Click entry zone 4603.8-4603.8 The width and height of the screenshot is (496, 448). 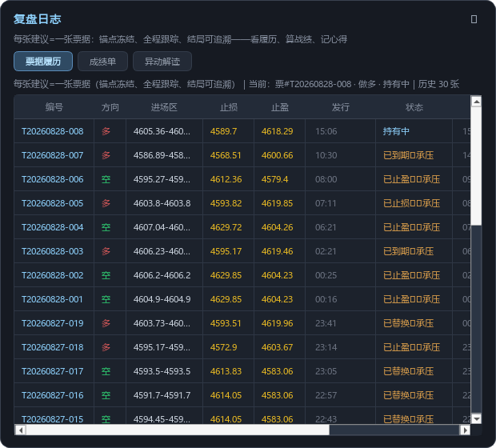click(162, 203)
